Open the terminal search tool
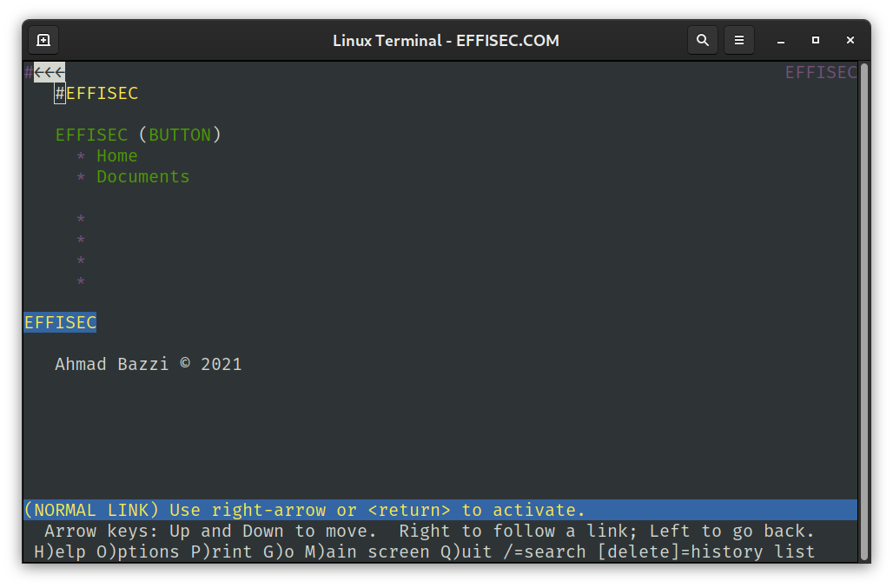The width and height of the screenshot is (893, 588). 703,40
